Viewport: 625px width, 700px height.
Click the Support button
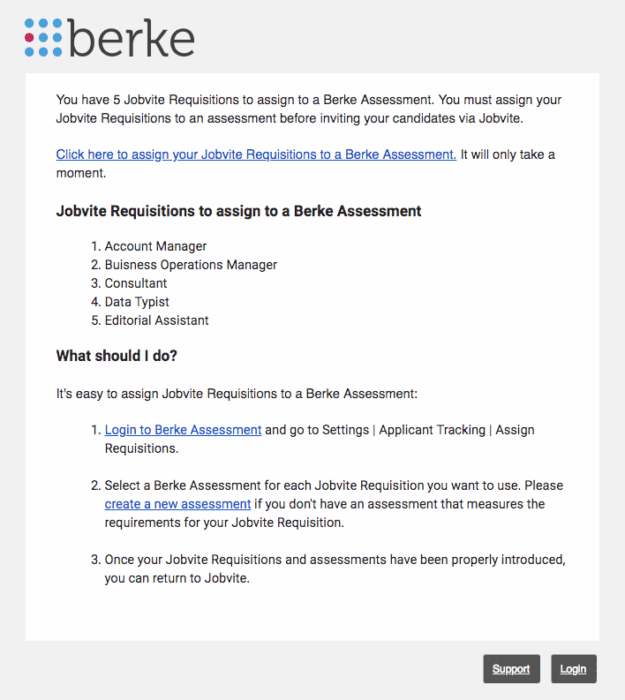click(511, 669)
